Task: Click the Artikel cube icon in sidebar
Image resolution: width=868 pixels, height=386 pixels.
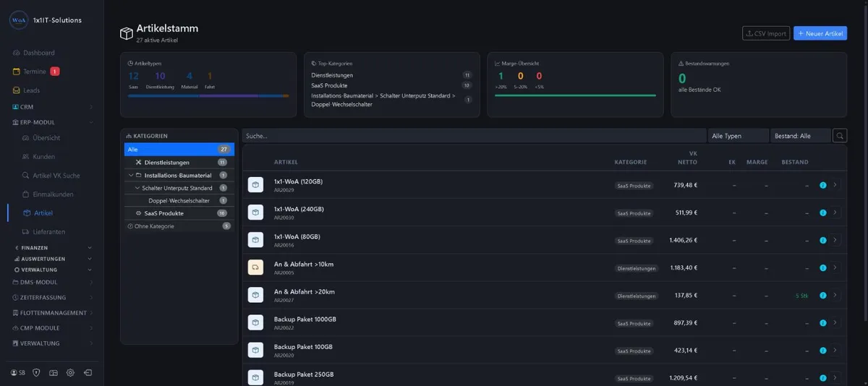Action: click(27, 213)
